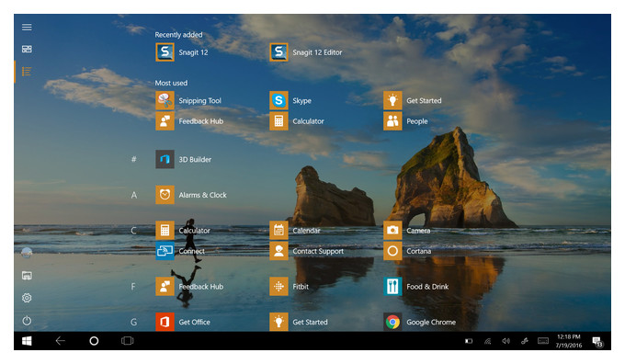The width and height of the screenshot is (625, 364).
Task: Click the letter G section header
Action: pyautogui.click(x=134, y=322)
